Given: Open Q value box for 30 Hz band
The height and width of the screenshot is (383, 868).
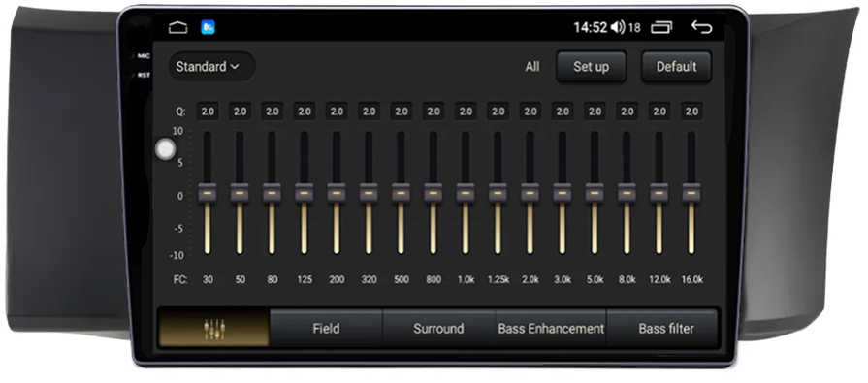Looking at the screenshot, I should click(208, 112).
